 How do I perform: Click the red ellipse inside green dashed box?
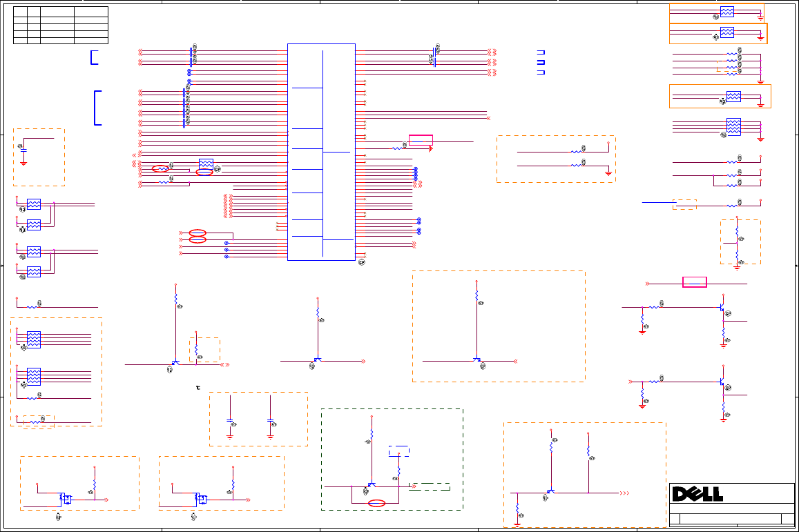[376, 504]
